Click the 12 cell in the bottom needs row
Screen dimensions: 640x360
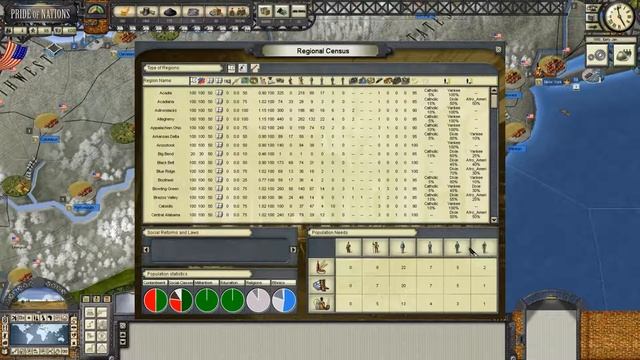point(403,304)
